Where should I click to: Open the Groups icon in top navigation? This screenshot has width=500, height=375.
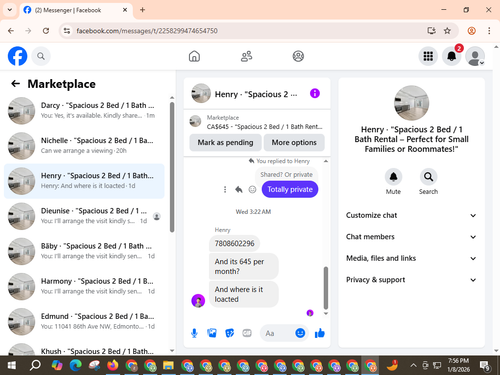click(x=298, y=56)
